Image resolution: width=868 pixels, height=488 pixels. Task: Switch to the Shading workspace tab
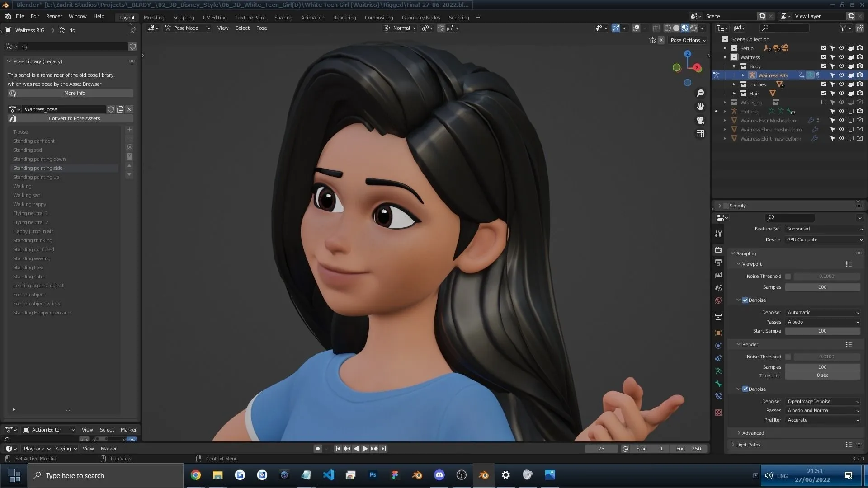pos(283,17)
